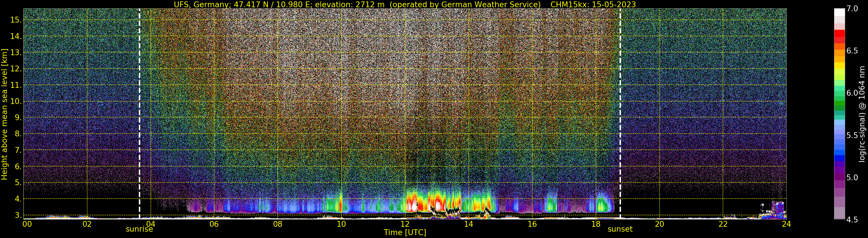Screen dimensions: 868x238
Task: Click the height-axis tick label "7."
Action: pos(18,150)
